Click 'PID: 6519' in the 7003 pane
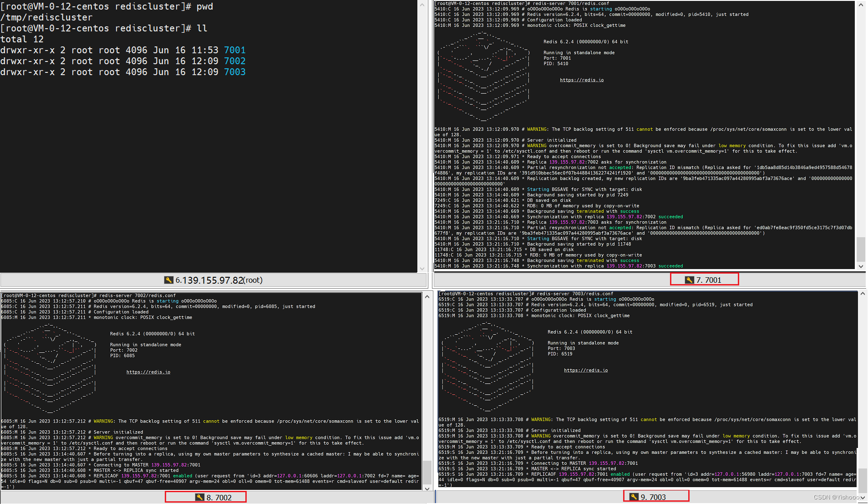Image resolution: width=868 pixels, height=504 pixels. pyautogui.click(x=560, y=354)
